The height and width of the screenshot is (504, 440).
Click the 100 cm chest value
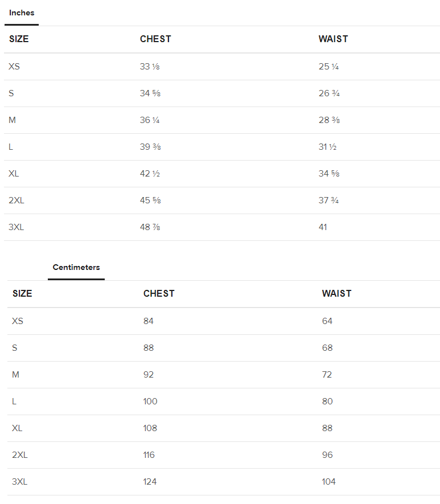(150, 401)
